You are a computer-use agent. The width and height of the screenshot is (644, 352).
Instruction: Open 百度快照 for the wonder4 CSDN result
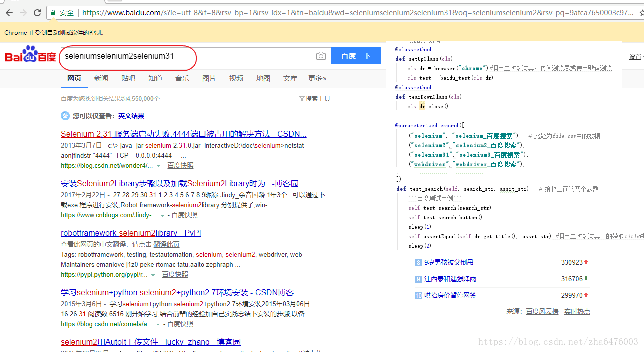[x=180, y=165]
